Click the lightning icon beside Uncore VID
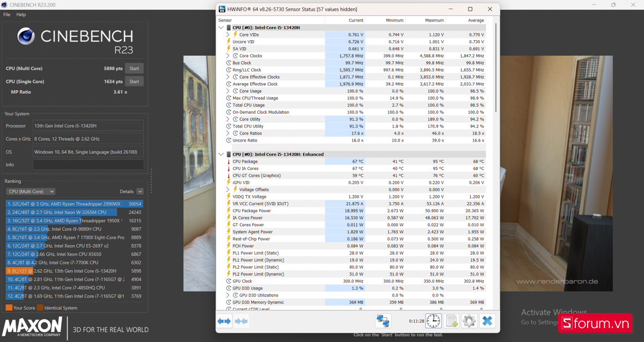The height and width of the screenshot is (342, 644). point(229,42)
